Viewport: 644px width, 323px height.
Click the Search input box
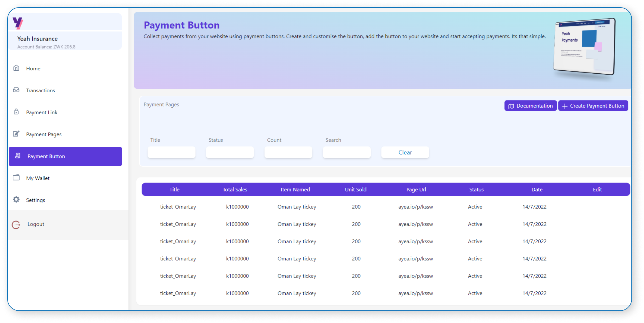click(x=347, y=152)
